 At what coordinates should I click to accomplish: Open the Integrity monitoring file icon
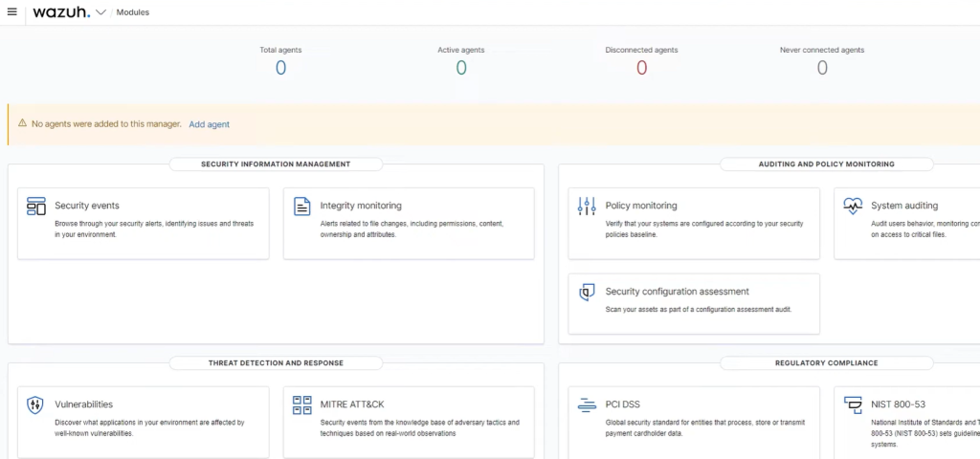301,206
